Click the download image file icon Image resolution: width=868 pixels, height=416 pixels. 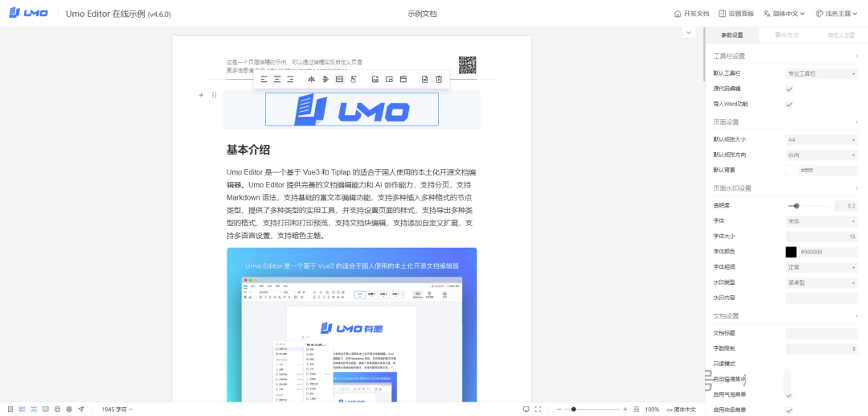[x=424, y=79]
